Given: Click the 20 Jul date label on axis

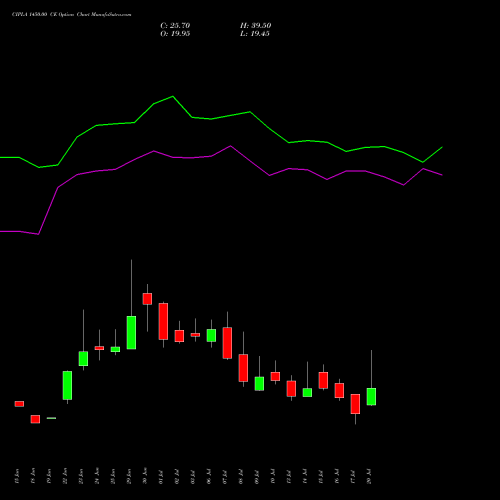Looking at the screenshot, I should [369, 477].
